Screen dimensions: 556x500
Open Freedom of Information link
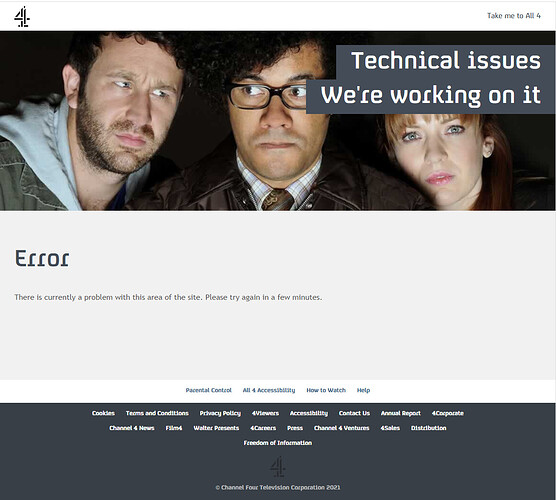(278, 443)
